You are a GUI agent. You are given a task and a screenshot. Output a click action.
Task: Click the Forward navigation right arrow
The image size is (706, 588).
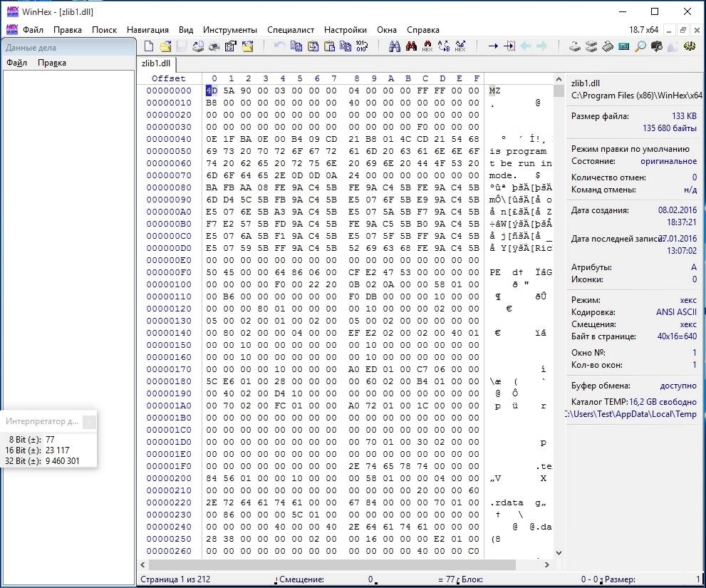pos(542,46)
